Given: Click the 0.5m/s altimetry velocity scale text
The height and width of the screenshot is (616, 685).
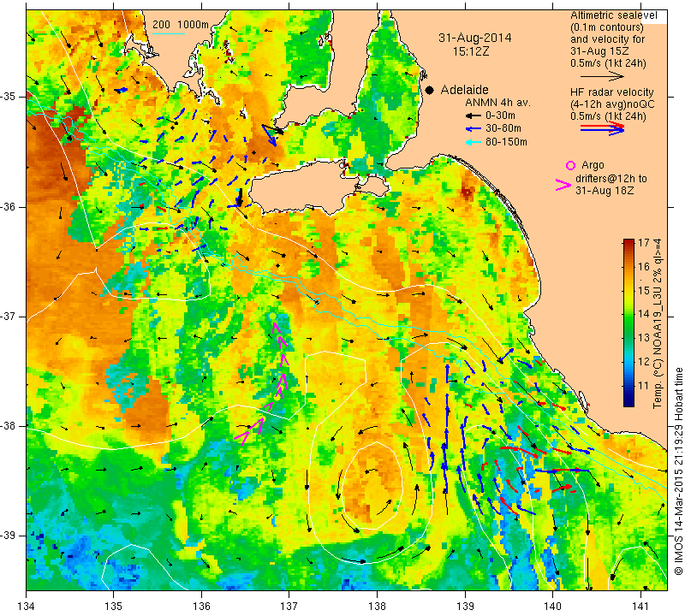Looking at the screenshot, I should coord(608,63).
